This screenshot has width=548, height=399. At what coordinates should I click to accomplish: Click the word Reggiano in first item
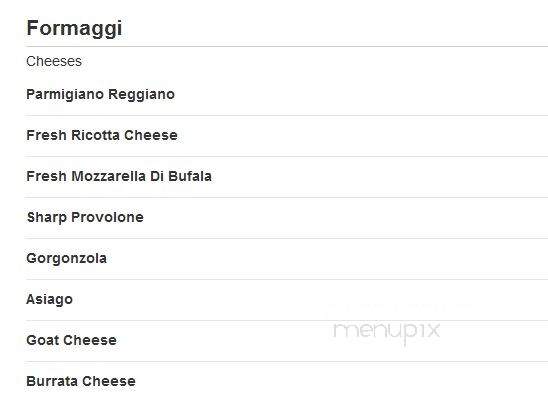pos(142,95)
